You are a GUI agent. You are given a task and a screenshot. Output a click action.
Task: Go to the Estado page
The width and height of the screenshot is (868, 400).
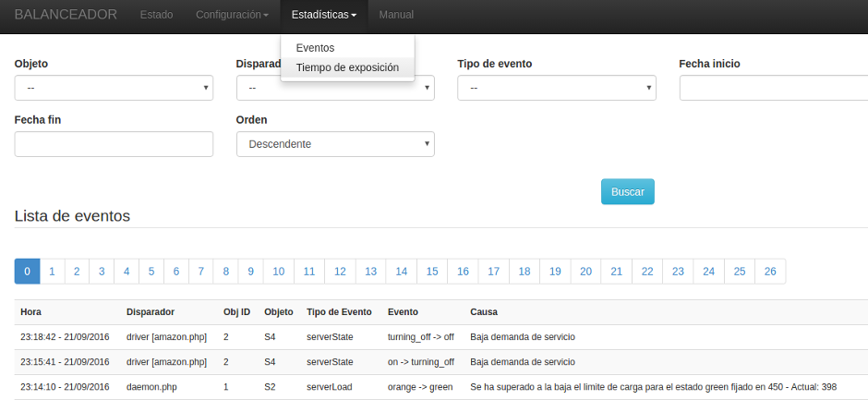156,15
